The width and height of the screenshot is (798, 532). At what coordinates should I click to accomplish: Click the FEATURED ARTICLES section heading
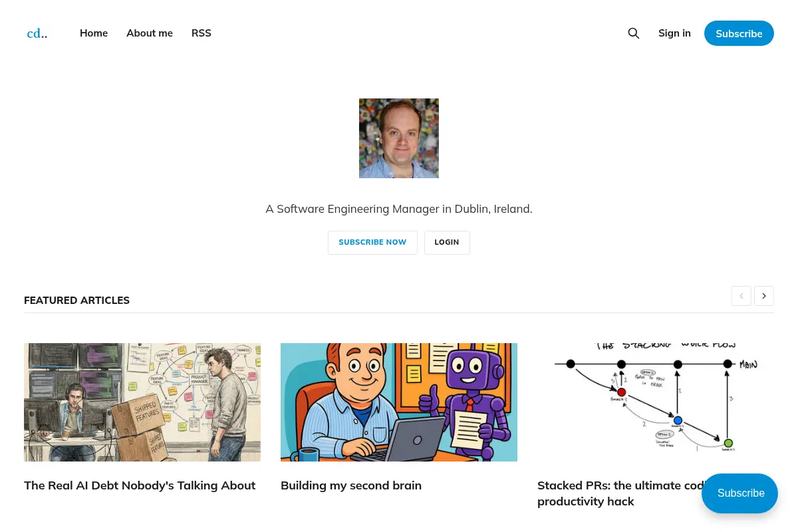coord(76,301)
